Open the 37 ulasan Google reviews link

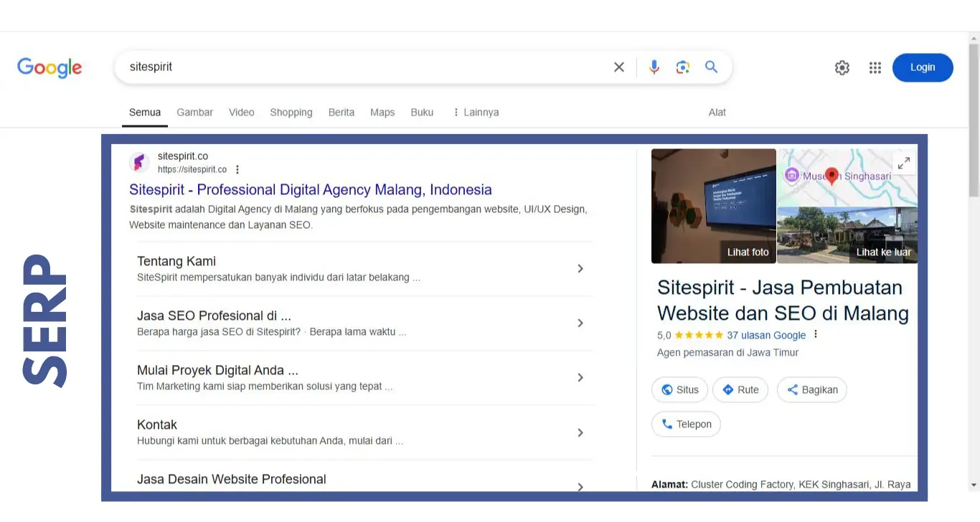(766, 335)
